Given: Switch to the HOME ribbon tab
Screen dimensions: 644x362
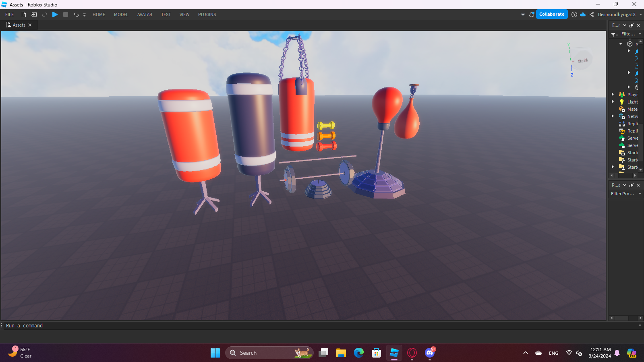Looking at the screenshot, I should point(99,14).
